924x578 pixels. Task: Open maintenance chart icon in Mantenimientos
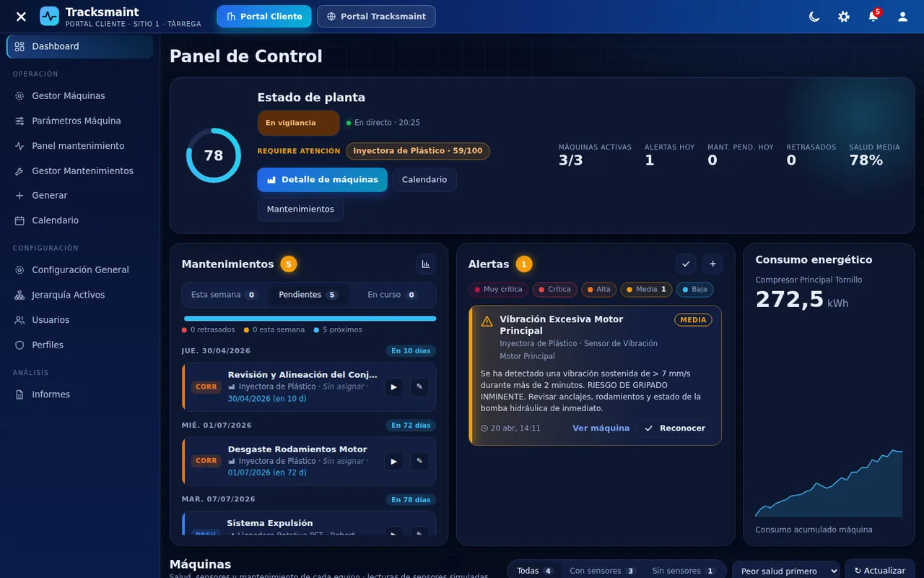coord(426,264)
